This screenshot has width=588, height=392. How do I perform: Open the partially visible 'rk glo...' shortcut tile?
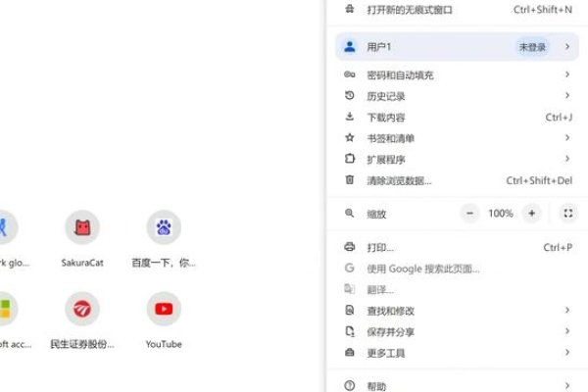tap(8, 227)
